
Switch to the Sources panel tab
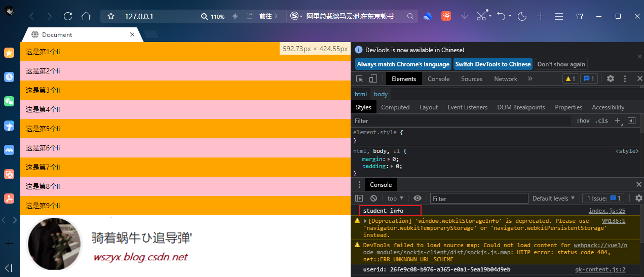[472, 78]
